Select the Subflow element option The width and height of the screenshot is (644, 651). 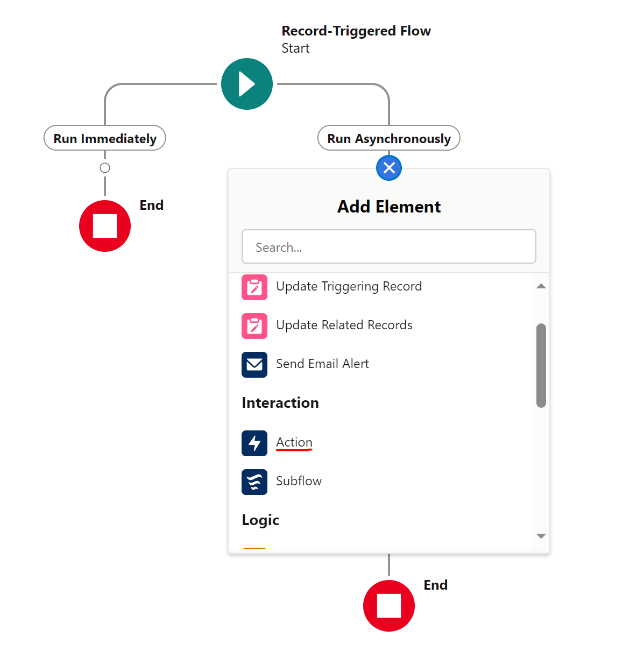click(x=299, y=481)
